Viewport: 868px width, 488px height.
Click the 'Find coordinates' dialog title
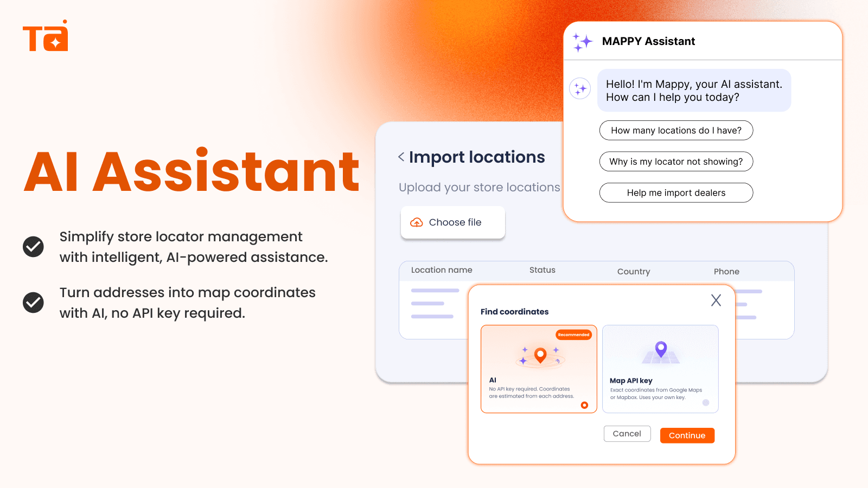[514, 312]
